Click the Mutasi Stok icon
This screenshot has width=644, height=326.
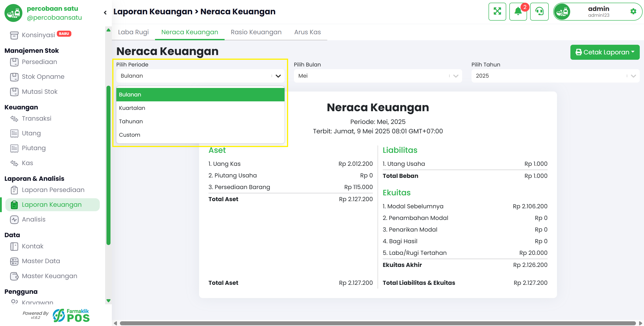pos(14,92)
